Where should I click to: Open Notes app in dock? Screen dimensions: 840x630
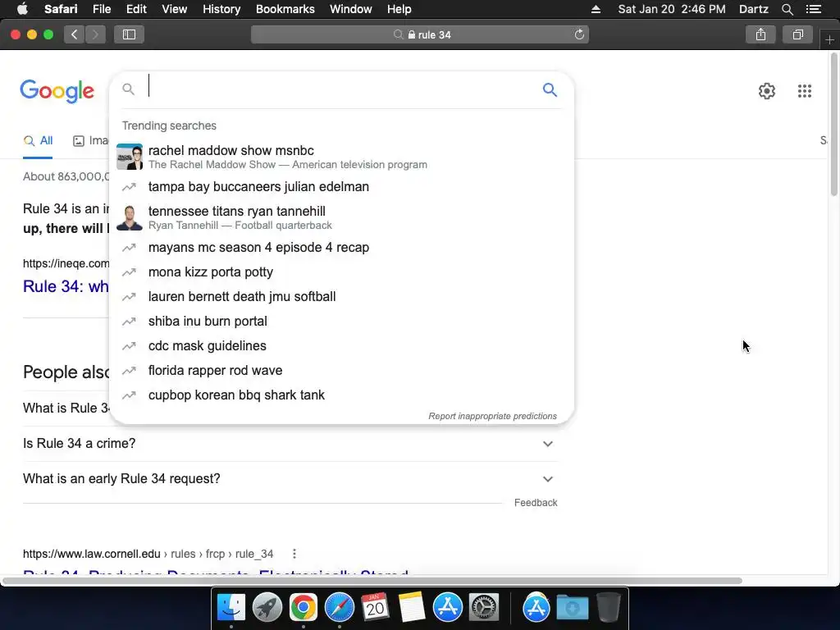point(412,608)
